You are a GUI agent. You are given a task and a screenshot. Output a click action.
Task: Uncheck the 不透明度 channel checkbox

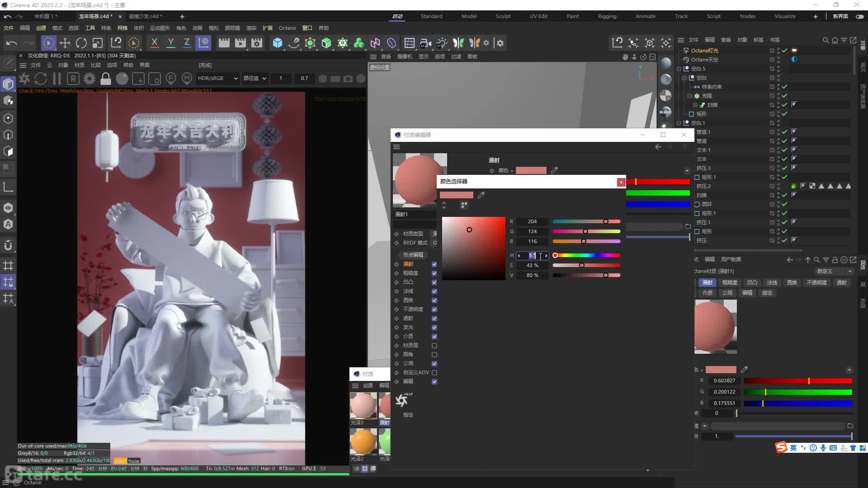434,310
